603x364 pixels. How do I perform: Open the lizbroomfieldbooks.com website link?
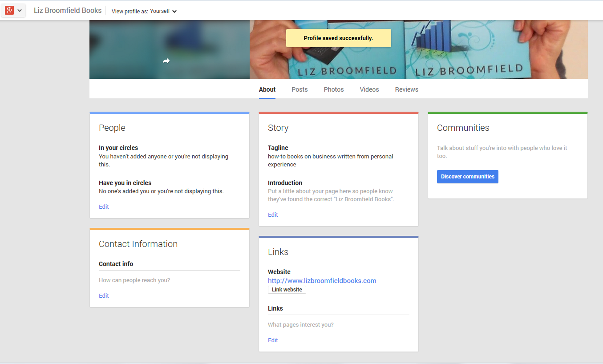322,281
